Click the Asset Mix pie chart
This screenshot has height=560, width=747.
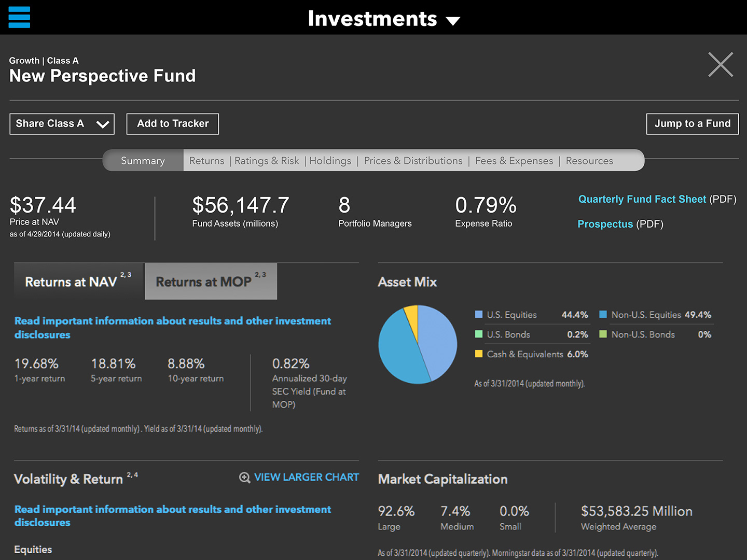click(x=418, y=344)
